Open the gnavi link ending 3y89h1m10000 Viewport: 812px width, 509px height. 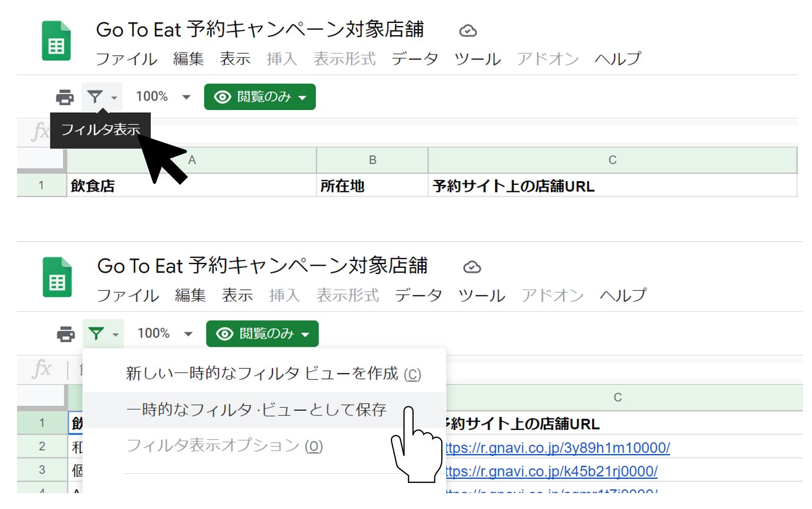click(x=558, y=447)
